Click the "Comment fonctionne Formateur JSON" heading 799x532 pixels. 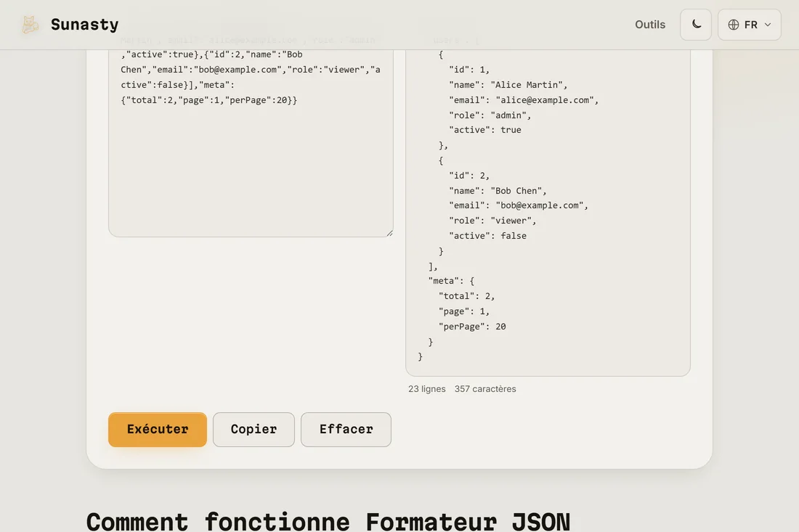328,522
